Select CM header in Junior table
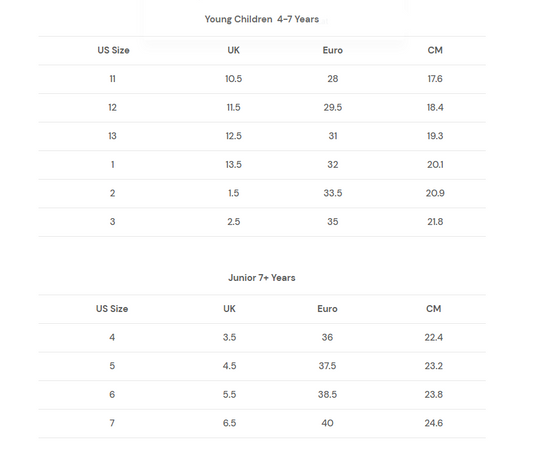533x468 pixels. tap(434, 309)
